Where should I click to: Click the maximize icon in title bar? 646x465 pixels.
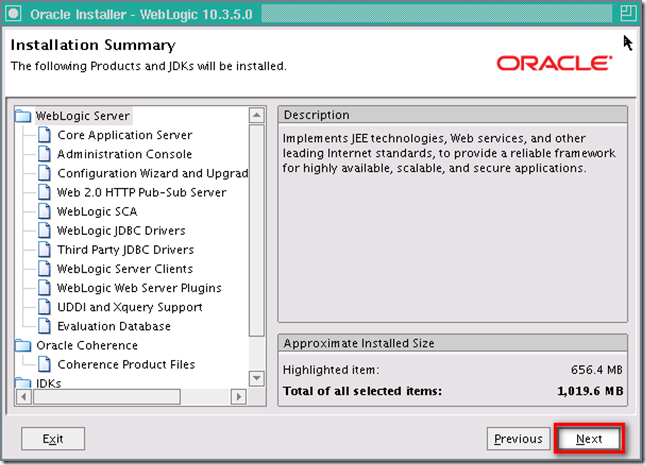(x=628, y=13)
